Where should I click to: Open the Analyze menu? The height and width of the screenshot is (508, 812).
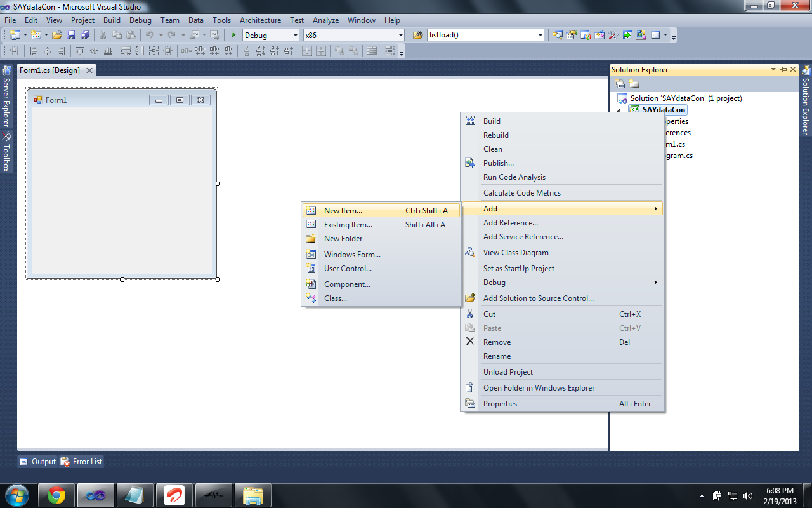[325, 20]
